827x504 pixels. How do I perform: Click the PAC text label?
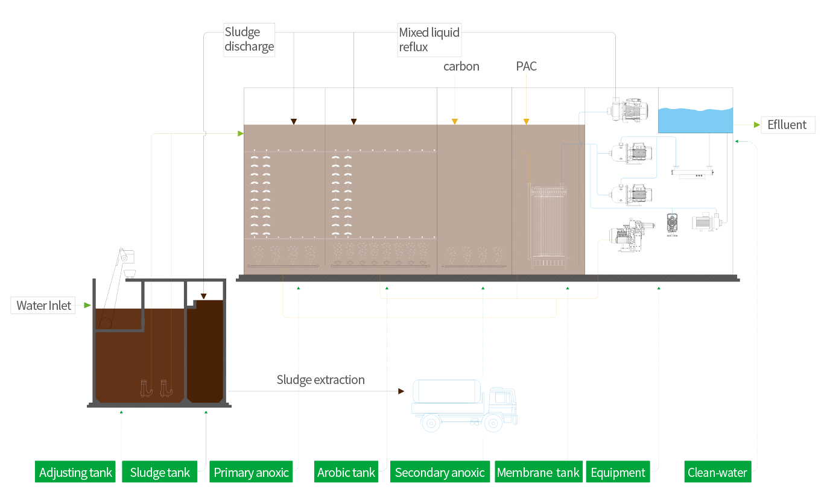527,66
